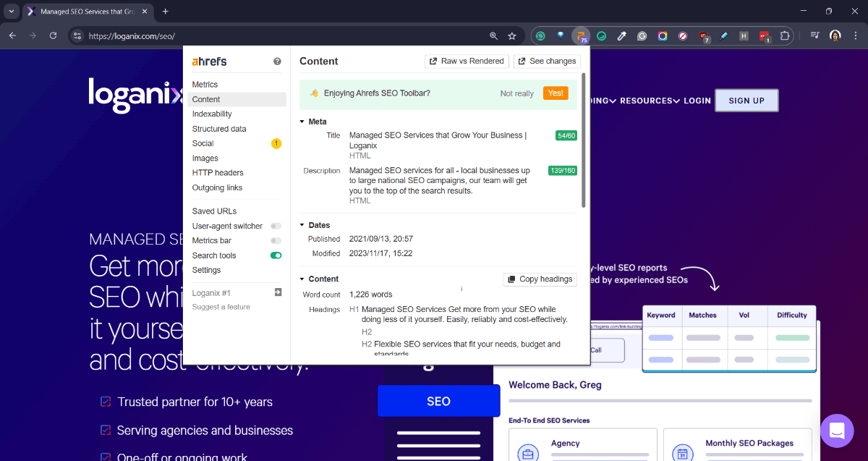Screen dimensions: 868x461
Task: Click the multicolor ring extension icon
Action: point(662,35)
